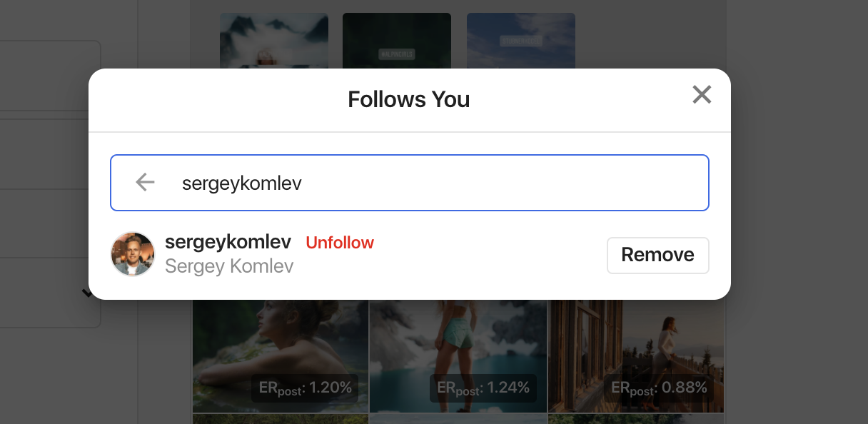Remove sergeykomlev from followers

657,255
